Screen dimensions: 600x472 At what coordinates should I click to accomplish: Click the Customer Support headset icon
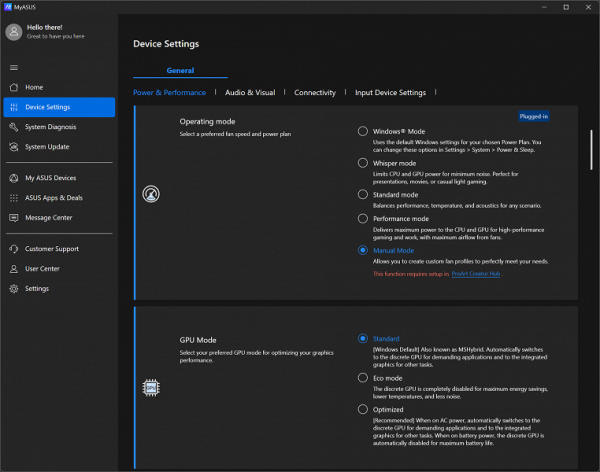point(13,249)
